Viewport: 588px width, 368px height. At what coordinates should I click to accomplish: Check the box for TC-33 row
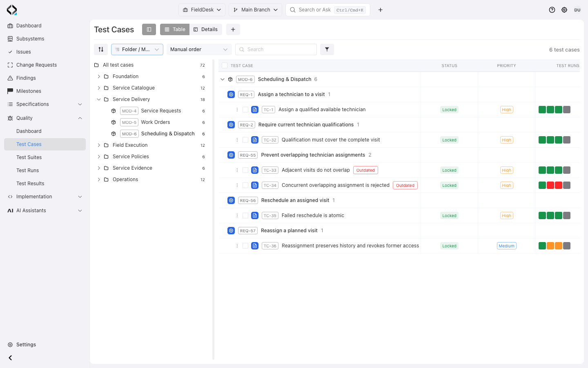coord(245,170)
